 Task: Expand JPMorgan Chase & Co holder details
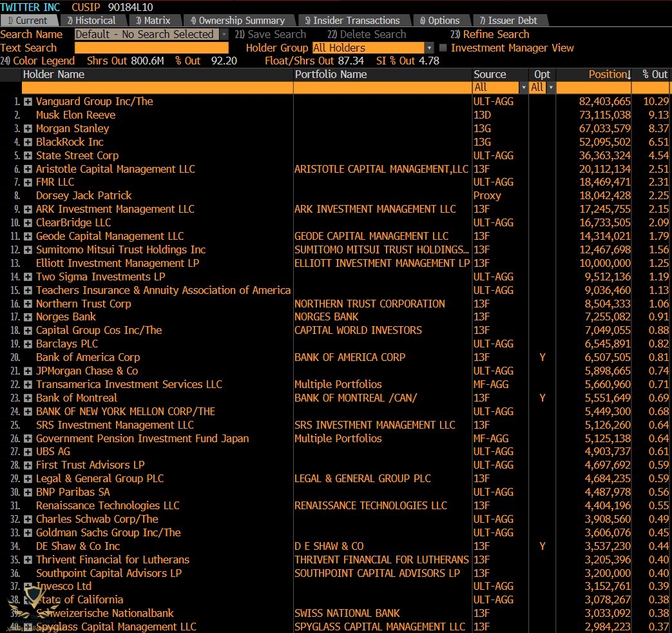coord(28,371)
